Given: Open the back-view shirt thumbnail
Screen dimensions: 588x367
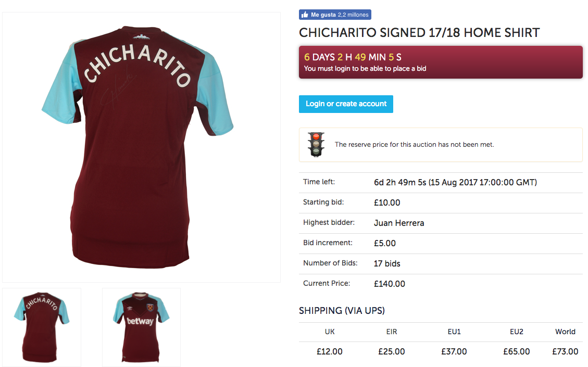Looking at the screenshot, I should 42,327.
